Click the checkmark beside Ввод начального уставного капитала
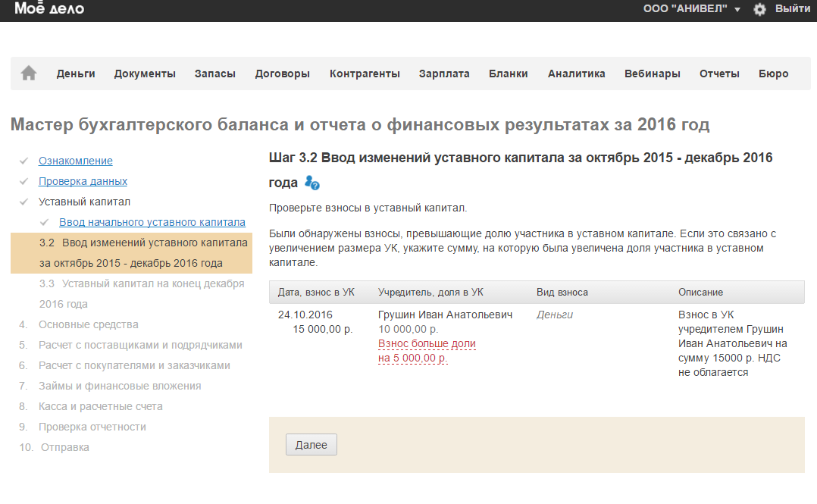Image resolution: width=817 pixels, height=504 pixels. pos(44,222)
